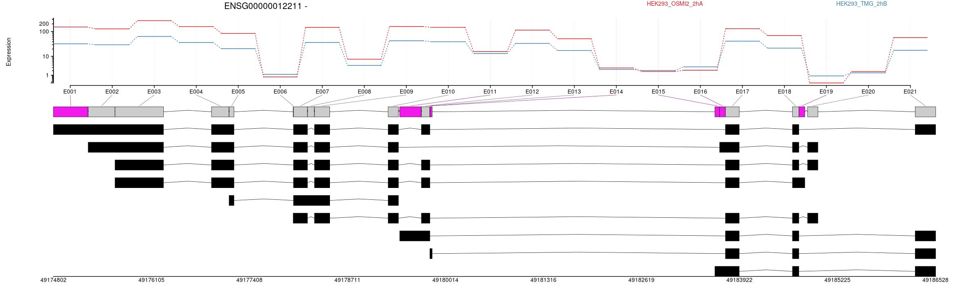Click exon label E018
This screenshot has width=980, height=286.
pyautogui.click(x=784, y=92)
